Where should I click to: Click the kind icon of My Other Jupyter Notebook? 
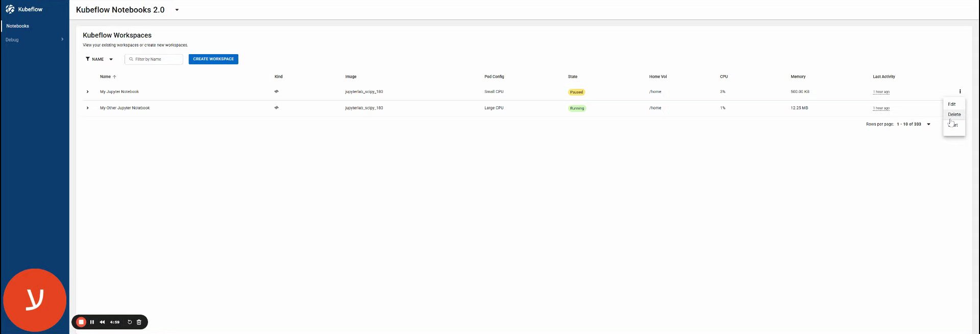pos(276,108)
